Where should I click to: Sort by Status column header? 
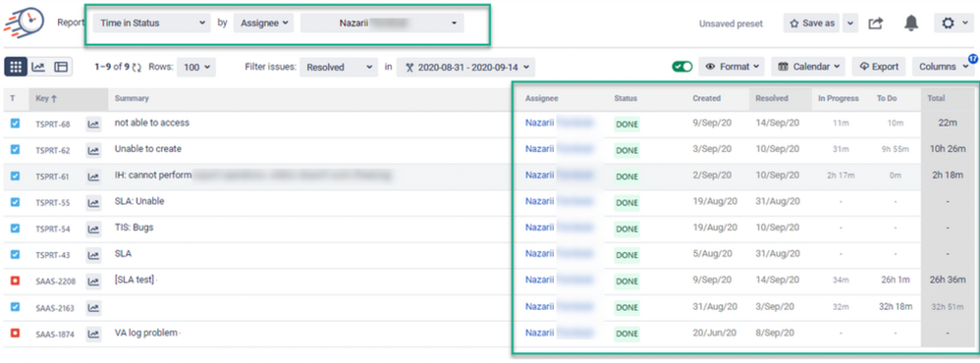click(626, 99)
